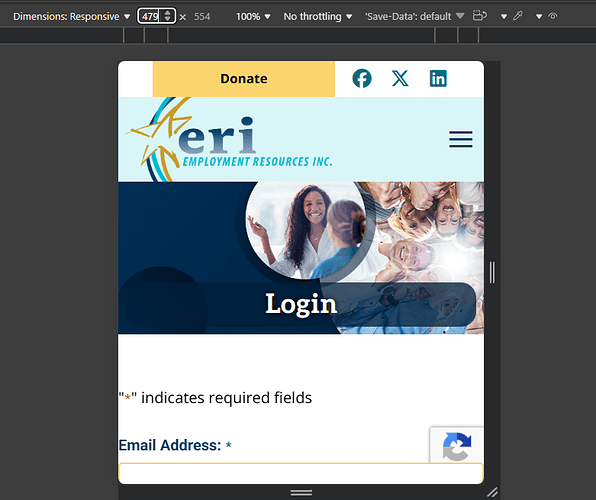Click the eyedropper icon in the toolbar
Image resolution: width=596 pixels, height=500 pixels.
coord(518,16)
